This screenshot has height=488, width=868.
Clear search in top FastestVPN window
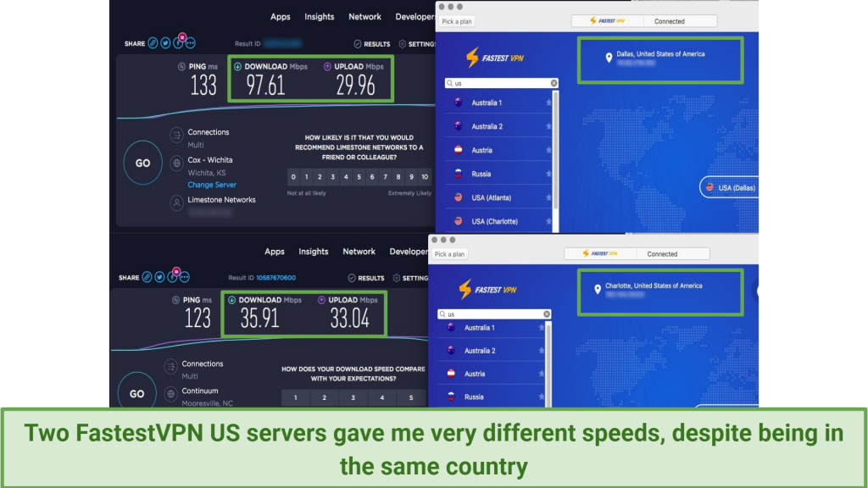(554, 83)
